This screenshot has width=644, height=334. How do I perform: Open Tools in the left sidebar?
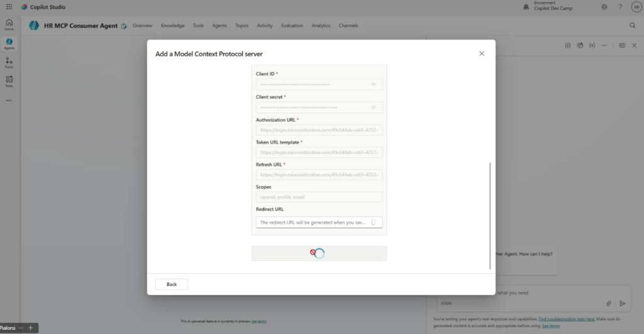[9, 81]
